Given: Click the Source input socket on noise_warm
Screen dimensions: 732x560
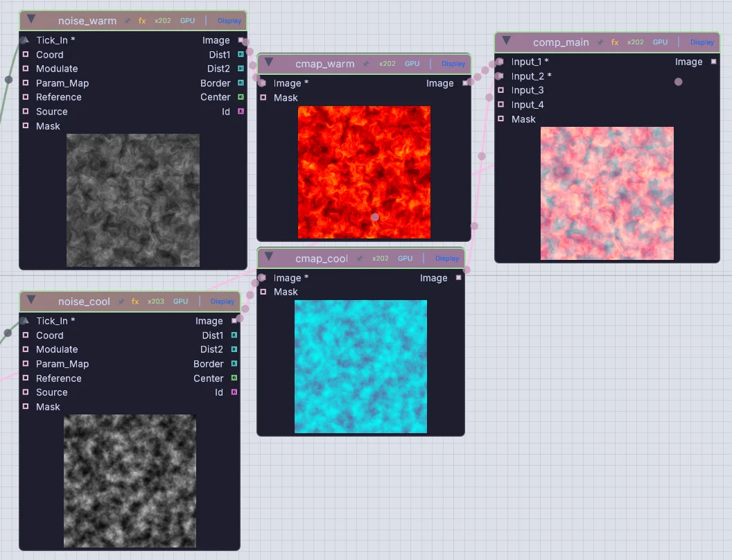Looking at the screenshot, I should [x=26, y=112].
